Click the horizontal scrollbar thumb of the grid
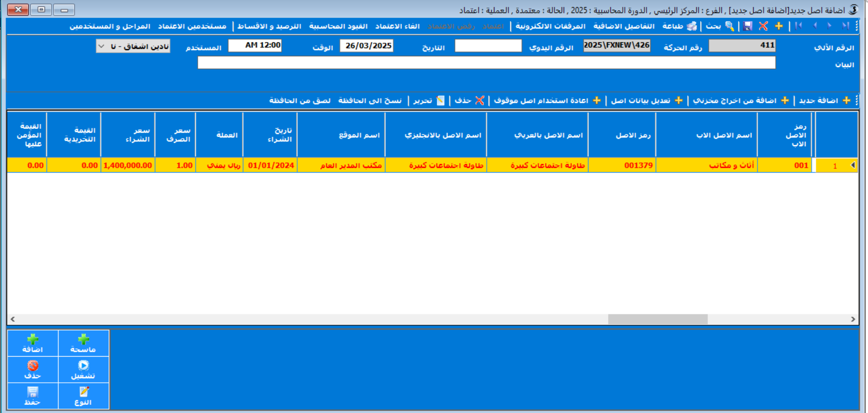The width and height of the screenshot is (868, 413). point(657,319)
